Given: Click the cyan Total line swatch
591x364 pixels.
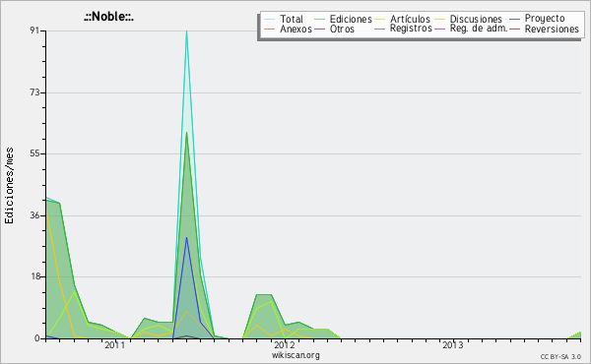Looking at the screenshot, I should coord(269,19).
